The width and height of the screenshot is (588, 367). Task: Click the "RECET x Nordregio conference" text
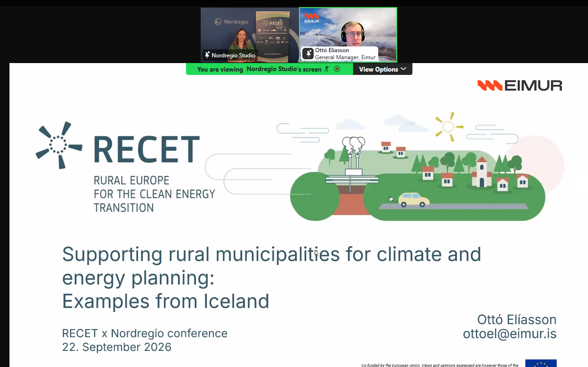tap(145, 333)
